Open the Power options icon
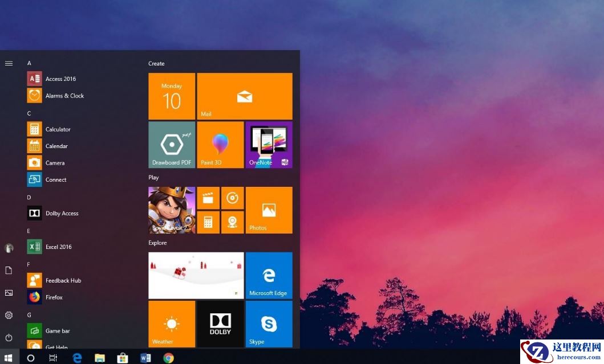The image size is (604, 364). click(x=9, y=337)
